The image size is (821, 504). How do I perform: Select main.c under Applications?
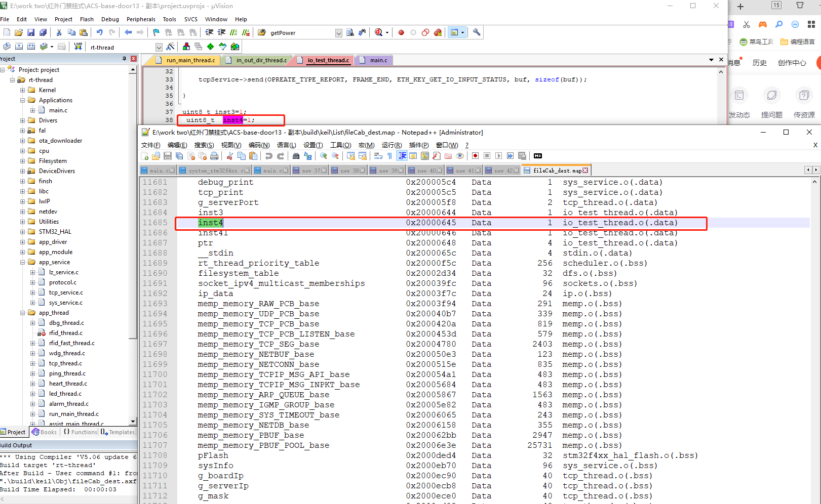58,110
